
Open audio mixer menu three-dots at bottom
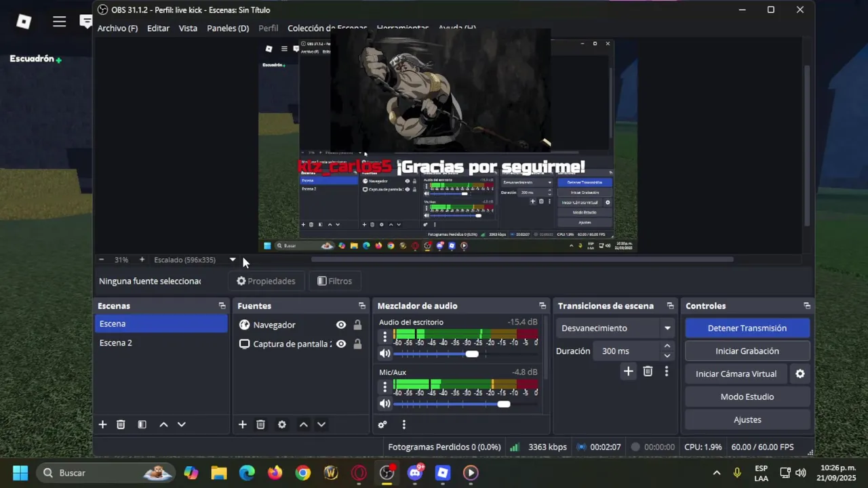[x=403, y=424]
